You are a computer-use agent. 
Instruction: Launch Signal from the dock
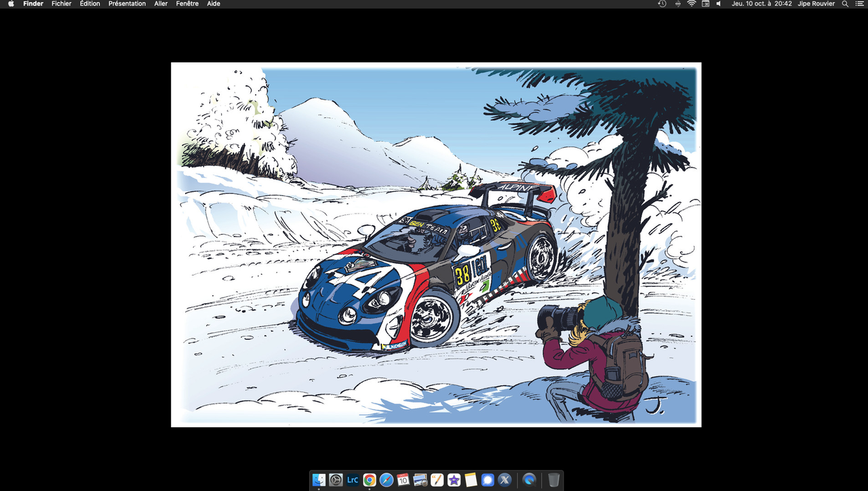(x=488, y=480)
